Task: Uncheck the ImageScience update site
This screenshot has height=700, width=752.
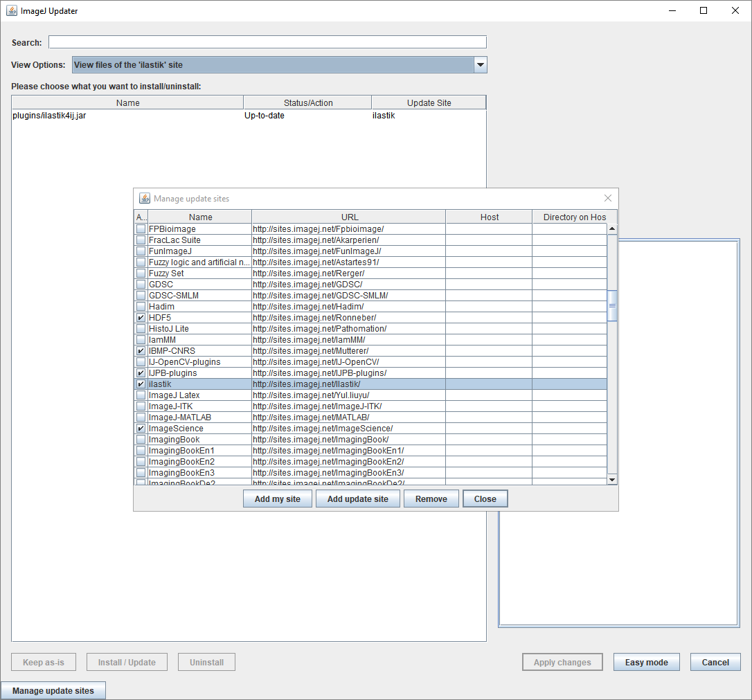Action: (141, 428)
